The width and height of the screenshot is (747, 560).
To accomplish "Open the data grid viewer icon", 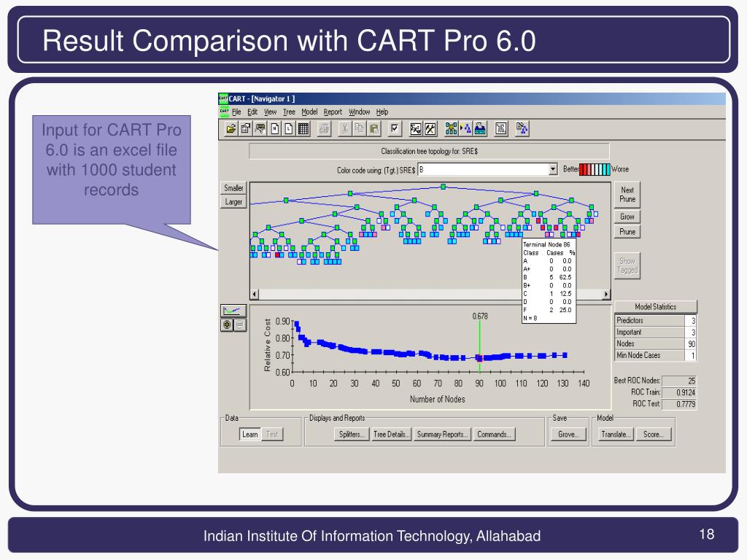I will pos(303,128).
